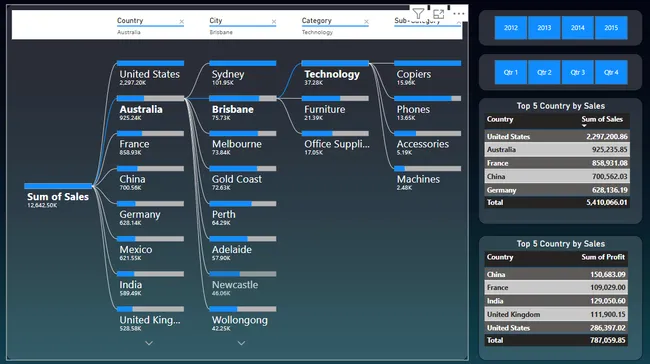Click the City level header

(x=216, y=20)
